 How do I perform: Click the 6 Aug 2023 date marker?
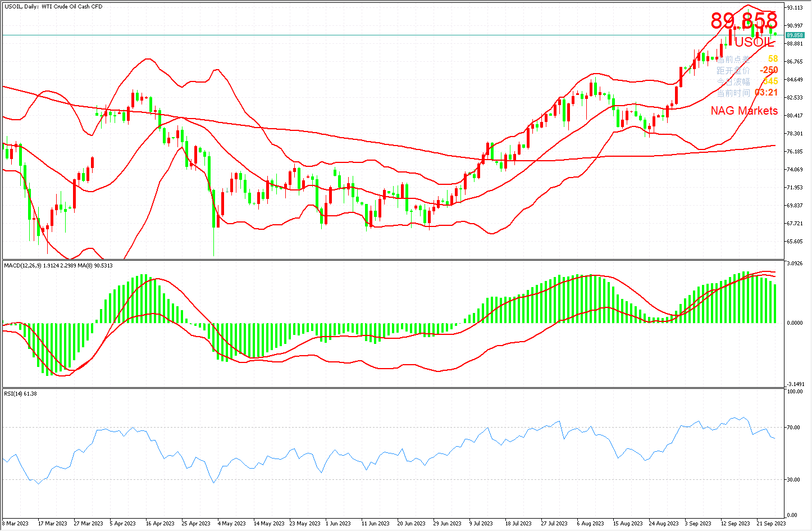pyautogui.click(x=590, y=524)
